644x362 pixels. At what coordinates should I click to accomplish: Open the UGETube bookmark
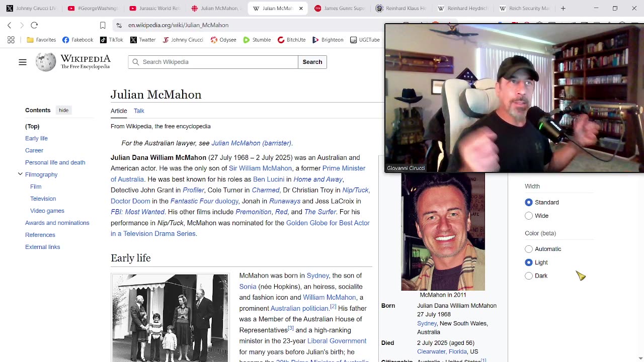click(x=365, y=40)
